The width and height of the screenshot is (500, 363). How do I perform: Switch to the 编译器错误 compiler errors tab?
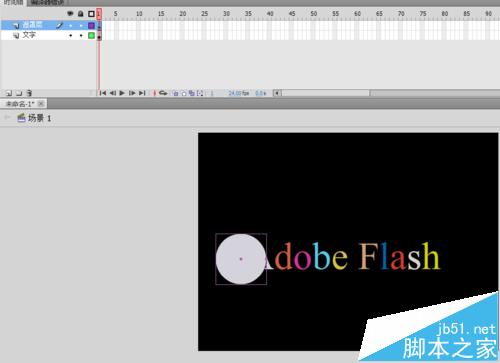(x=47, y=3)
